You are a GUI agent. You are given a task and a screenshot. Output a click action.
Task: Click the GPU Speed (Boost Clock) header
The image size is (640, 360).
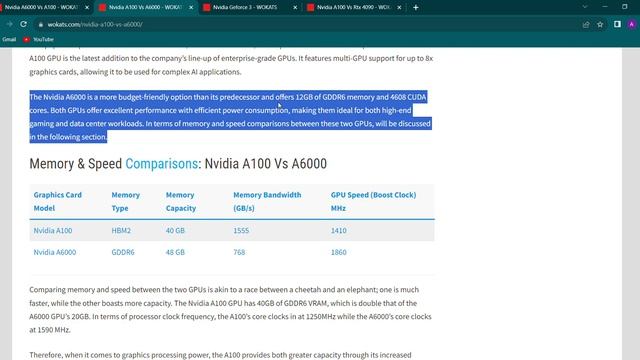[x=373, y=201]
